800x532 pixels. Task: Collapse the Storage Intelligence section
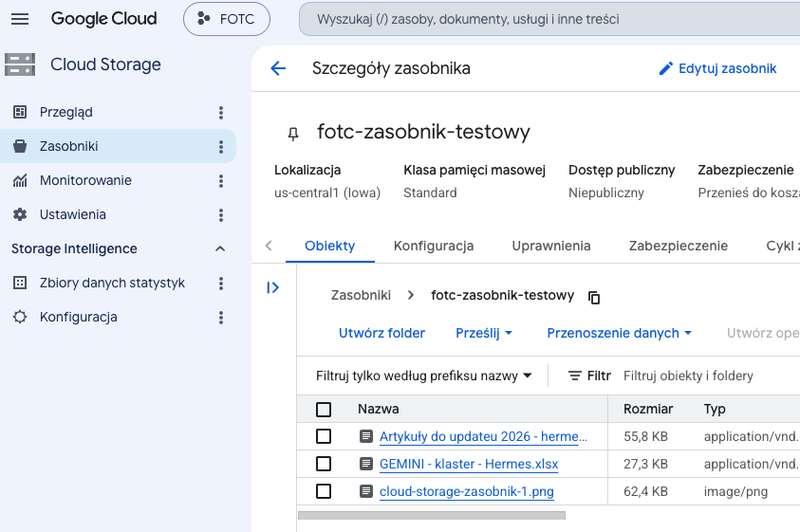tap(220, 248)
